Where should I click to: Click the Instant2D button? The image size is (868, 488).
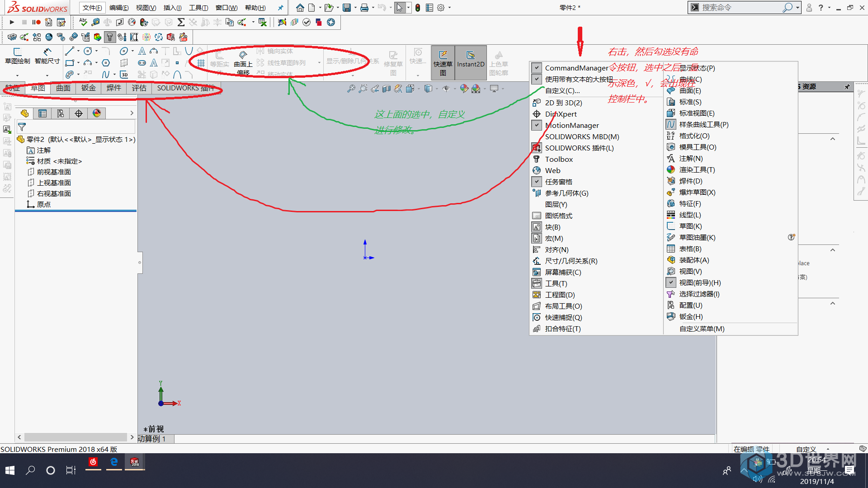tap(471, 63)
